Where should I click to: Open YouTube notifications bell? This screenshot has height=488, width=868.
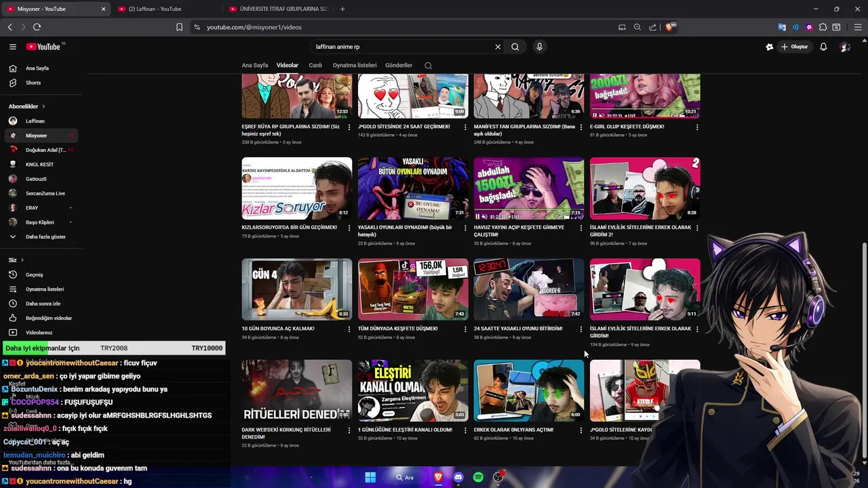[823, 47]
